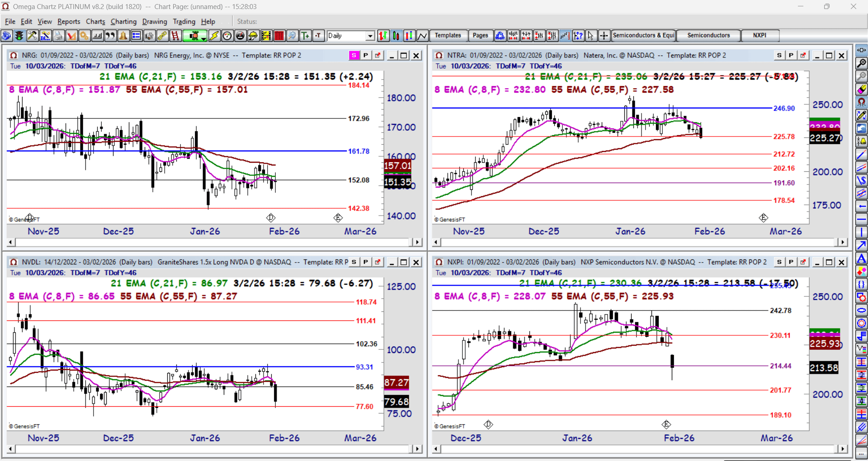Click NVDL chart scrollbar right arrow
Screen dimensions: 868x461
pos(417,449)
